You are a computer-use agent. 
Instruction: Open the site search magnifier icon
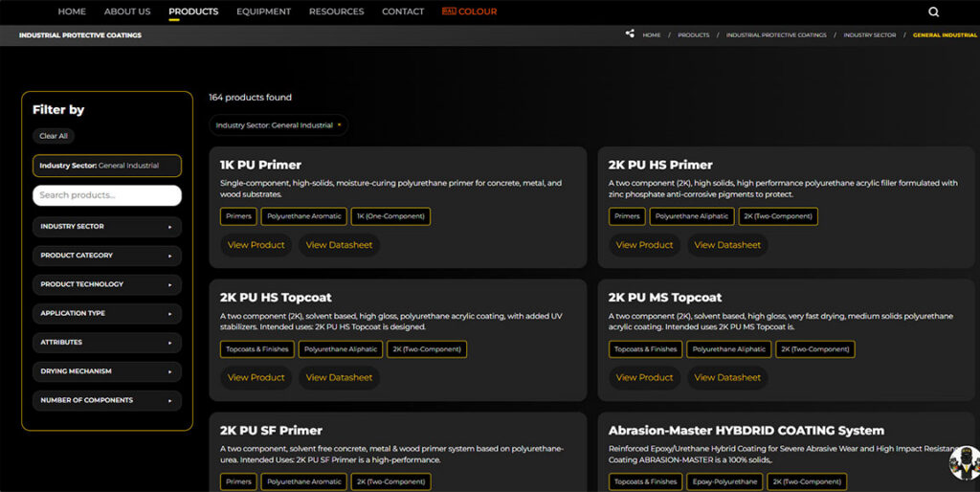tap(933, 11)
